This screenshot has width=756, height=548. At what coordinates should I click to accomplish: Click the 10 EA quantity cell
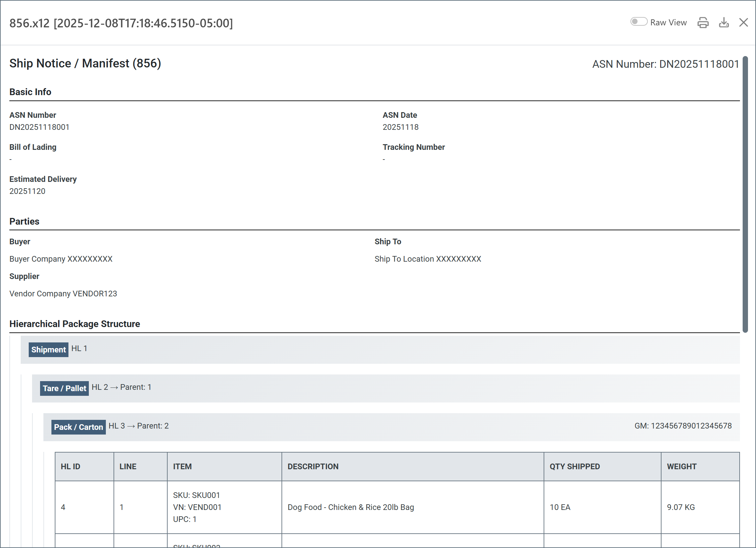click(560, 507)
